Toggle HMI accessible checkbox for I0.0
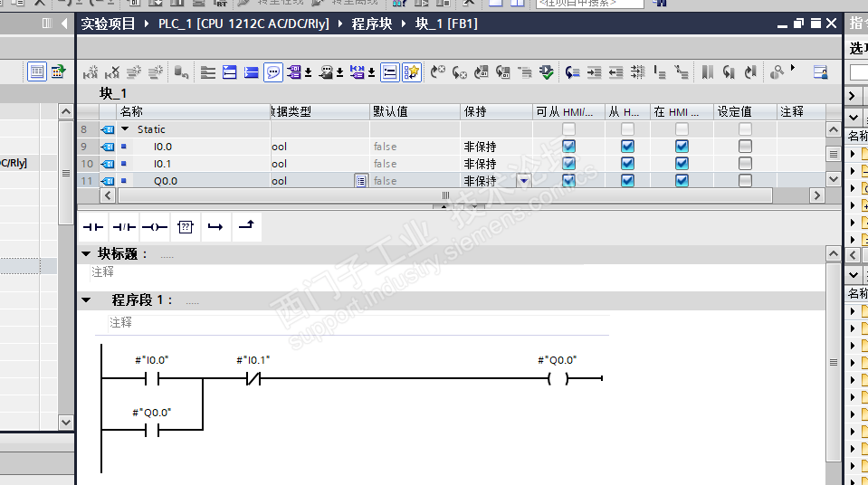The width and height of the screenshot is (868, 485). tap(568, 147)
